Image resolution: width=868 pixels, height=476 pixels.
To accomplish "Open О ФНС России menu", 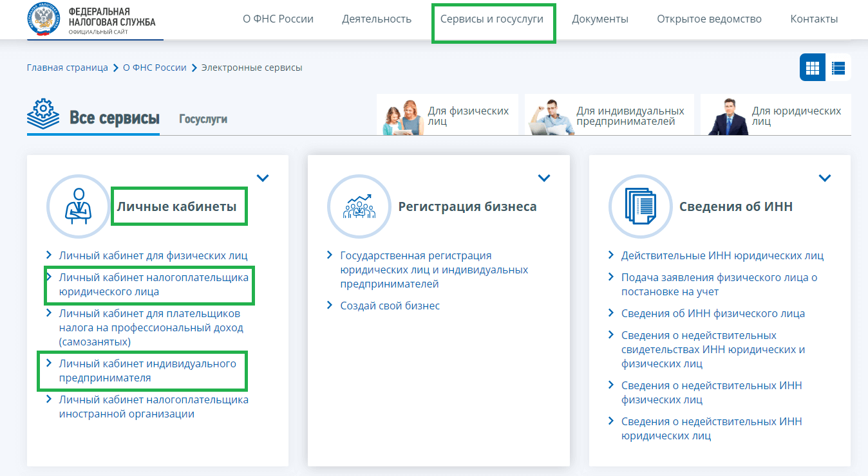I will point(278,19).
